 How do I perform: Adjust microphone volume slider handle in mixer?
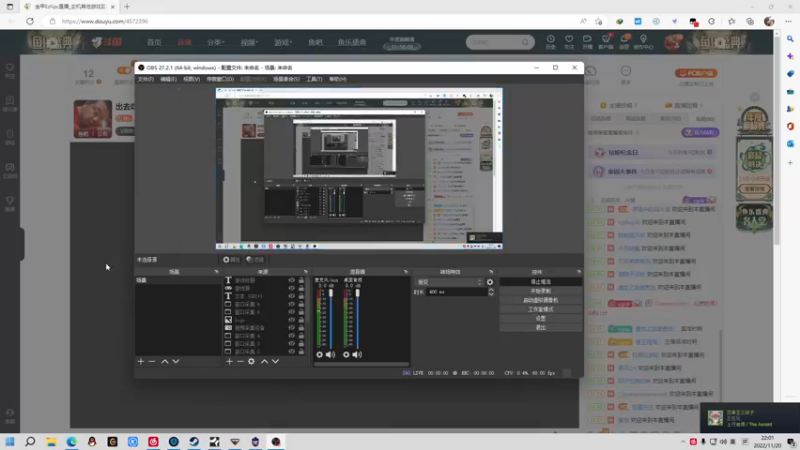(x=331, y=293)
